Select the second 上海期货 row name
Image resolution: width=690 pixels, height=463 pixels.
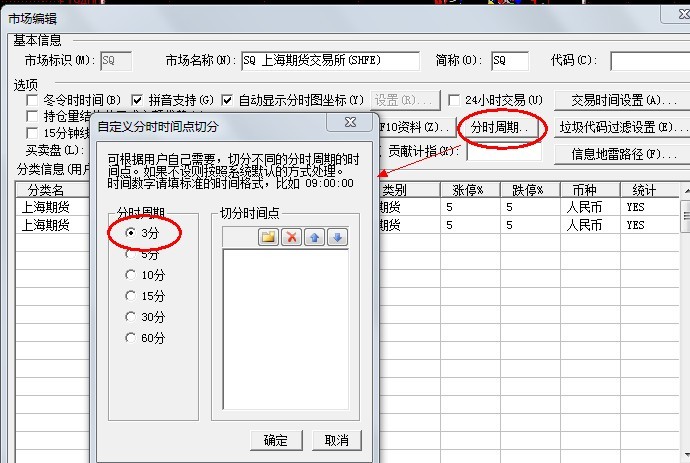[46, 225]
